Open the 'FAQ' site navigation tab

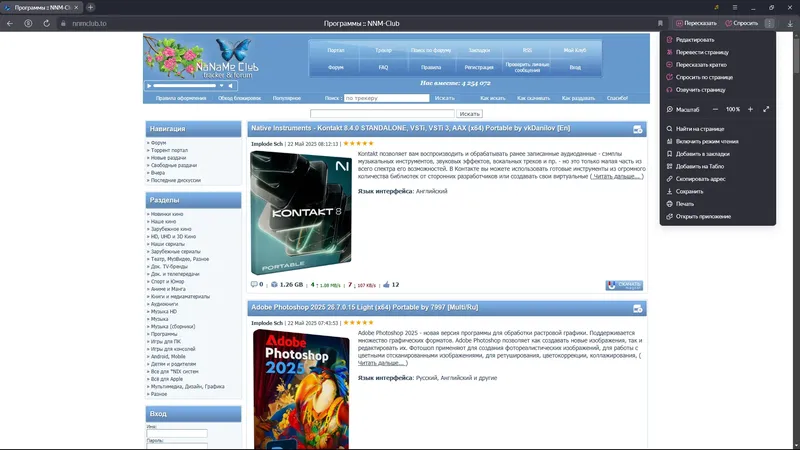click(383, 67)
